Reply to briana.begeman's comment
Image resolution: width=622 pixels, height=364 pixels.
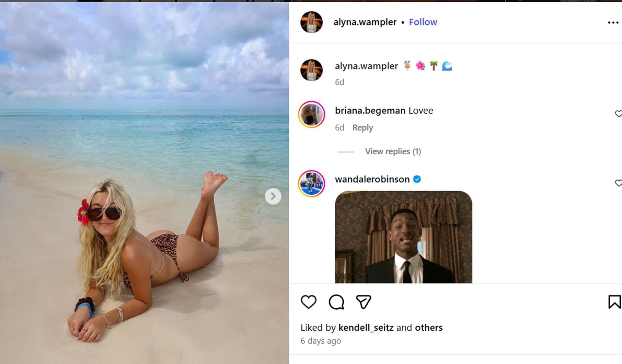363,128
